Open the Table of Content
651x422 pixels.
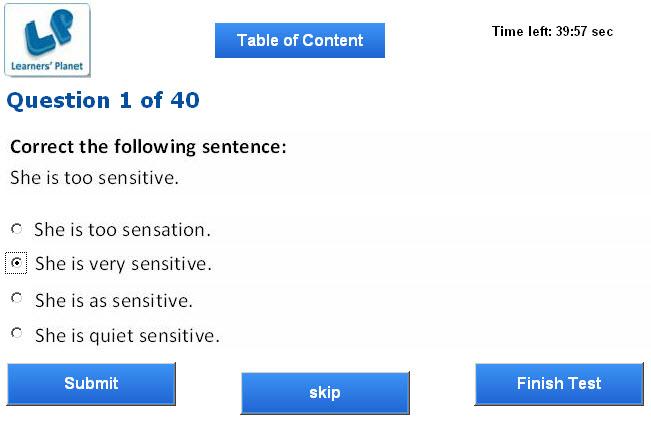point(300,40)
